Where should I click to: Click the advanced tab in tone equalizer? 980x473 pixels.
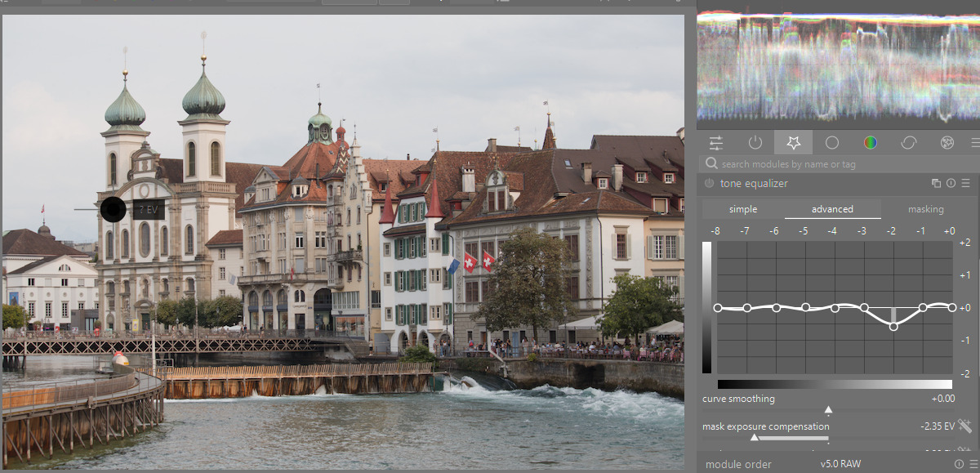pyautogui.click(x=832, y=209)
